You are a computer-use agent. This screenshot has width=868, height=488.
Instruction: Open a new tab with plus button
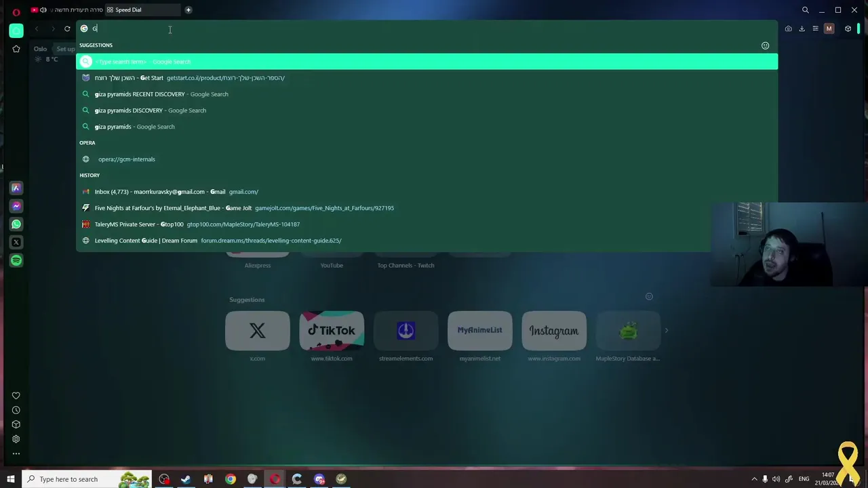tap(189, 10)
